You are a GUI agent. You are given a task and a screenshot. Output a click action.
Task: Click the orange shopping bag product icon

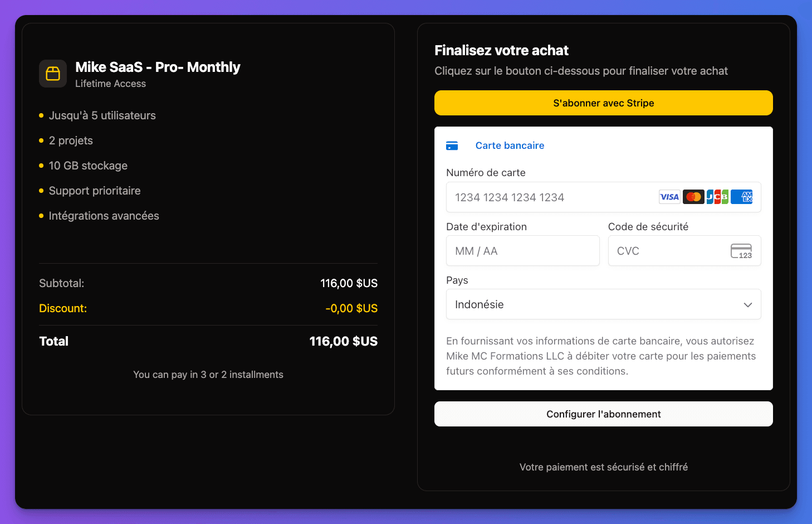[52, 73]
